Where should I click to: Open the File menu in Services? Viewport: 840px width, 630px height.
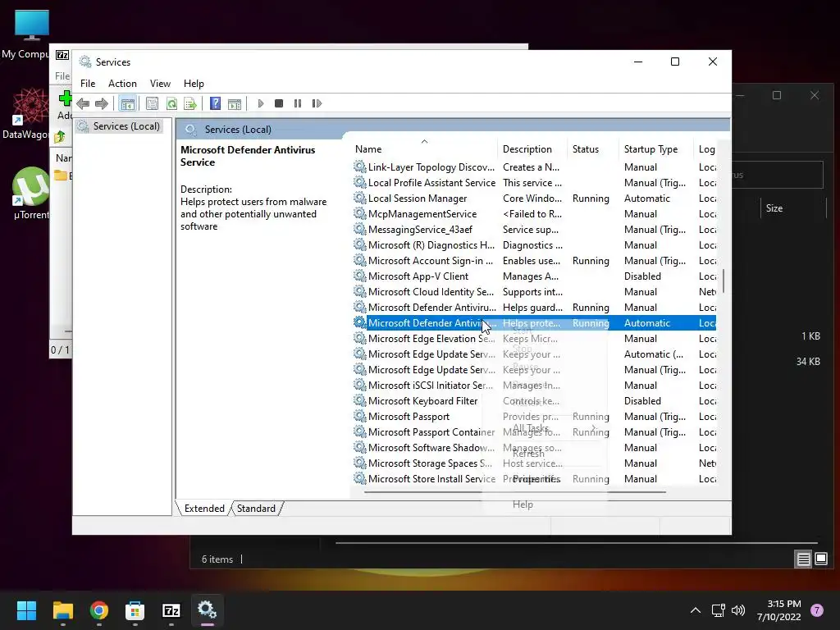[88, 84]
